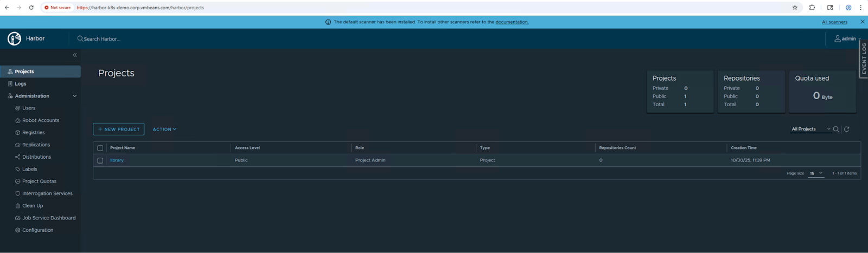The height and width of the screenshot is (253, 868).
Task: Click the Harbor logo icon
Action: pos(14,38)
